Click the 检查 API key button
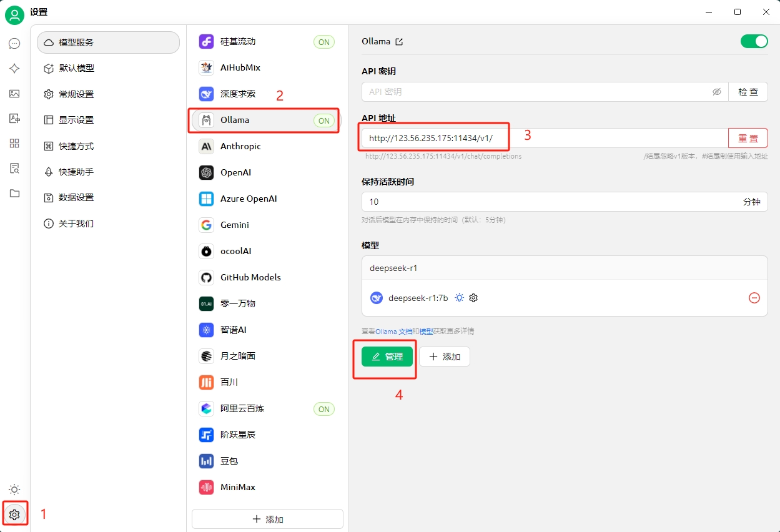Viewport: 780px width, 532px height. (748, 92)
